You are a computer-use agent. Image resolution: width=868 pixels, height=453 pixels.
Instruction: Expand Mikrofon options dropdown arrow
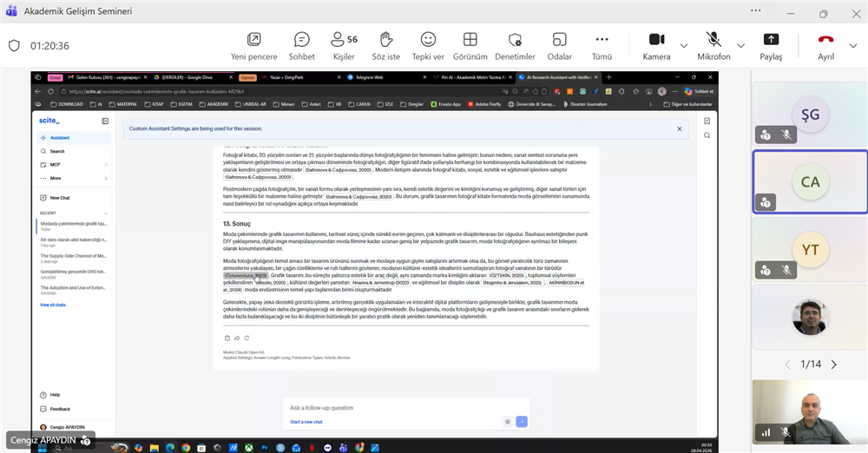740,45
